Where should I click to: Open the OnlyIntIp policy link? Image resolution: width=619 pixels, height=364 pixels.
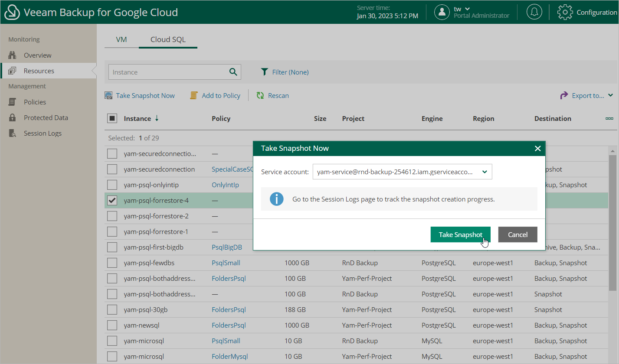point(225,185)
